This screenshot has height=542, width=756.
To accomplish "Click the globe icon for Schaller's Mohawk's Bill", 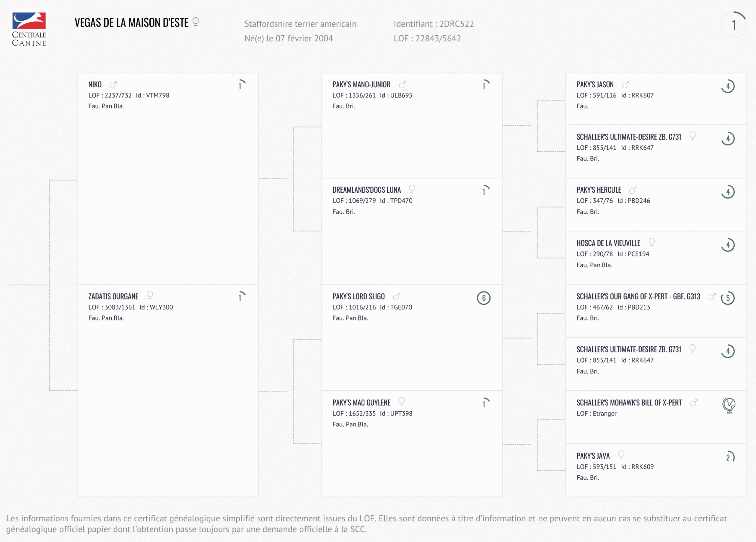I will 729,405.
